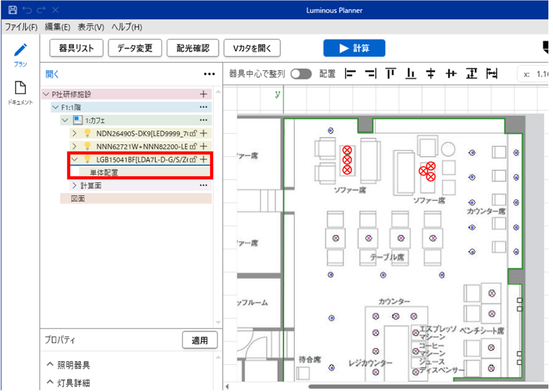Click the align right edges icon
The width and height of the screenshot is (553, 392).
(x=370, y=73)
